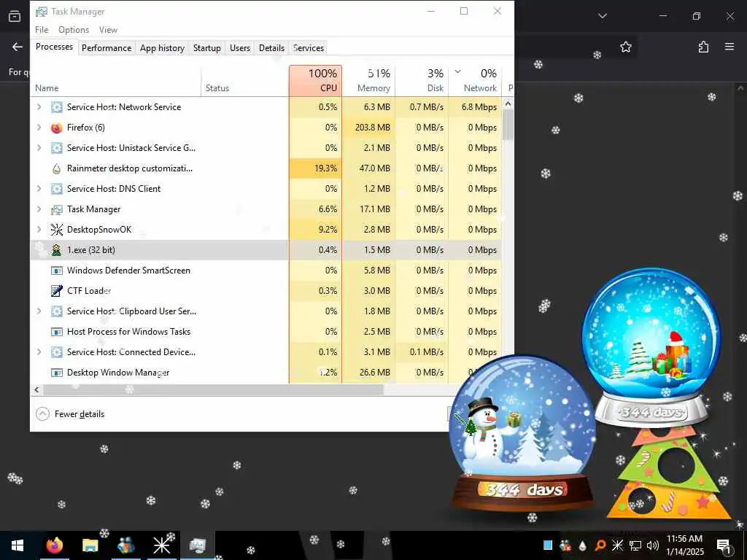Switch to the Details tab

[271, 48]
